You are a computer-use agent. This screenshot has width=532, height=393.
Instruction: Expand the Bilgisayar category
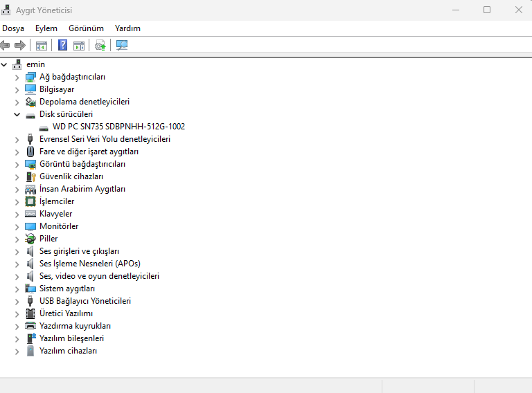[17, 90]
